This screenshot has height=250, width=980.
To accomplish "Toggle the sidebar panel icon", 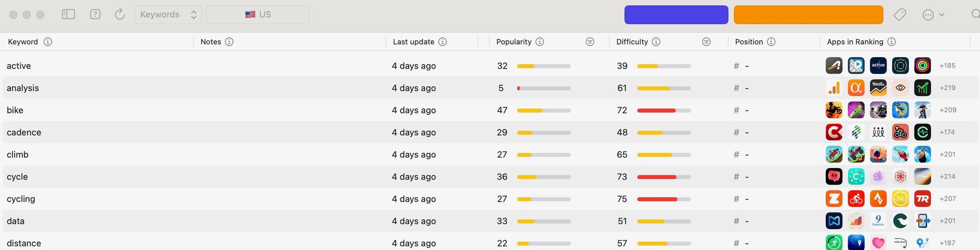I will (69, 15).
